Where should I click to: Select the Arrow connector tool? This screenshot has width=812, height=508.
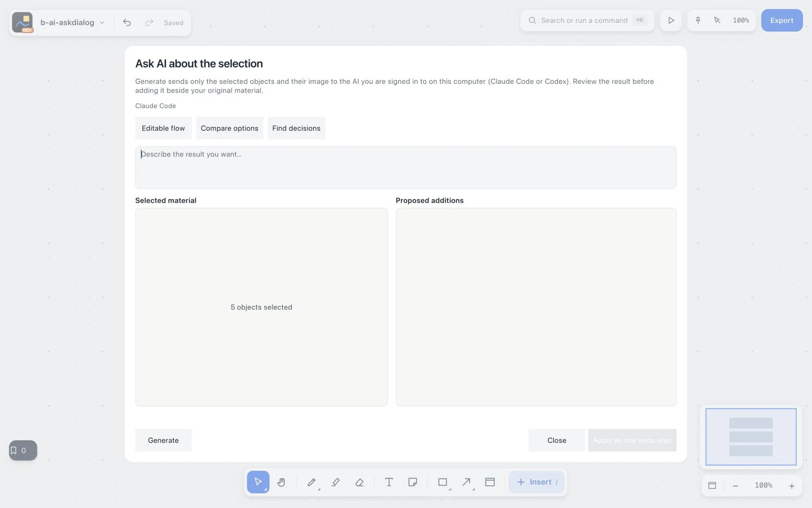pos(467,482)
